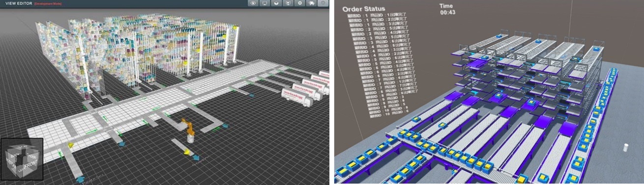The height and width of the screenshot is (185, 644).
Task: Click the monitor display icon
Action: [x=265, y=3]
